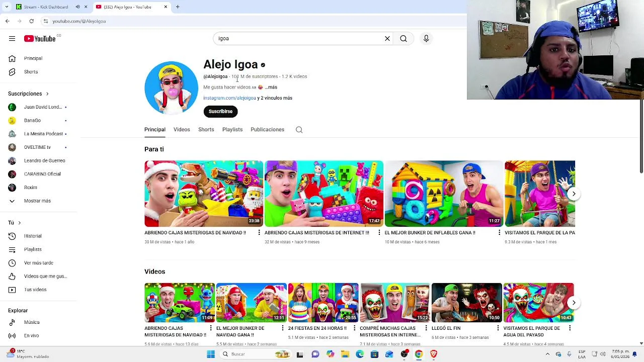Open Brave browser from taskbar

pos(434,354)
